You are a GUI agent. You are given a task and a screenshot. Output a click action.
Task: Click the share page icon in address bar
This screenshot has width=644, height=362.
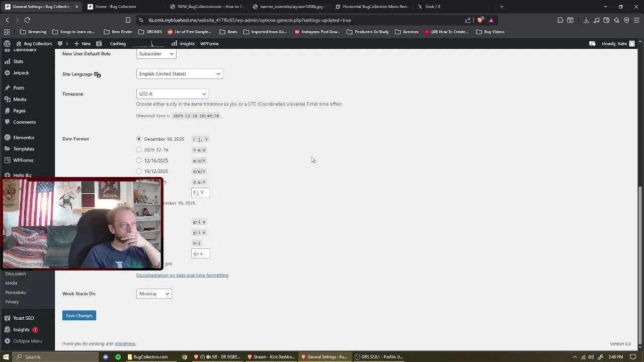click(x=468, y=20)
